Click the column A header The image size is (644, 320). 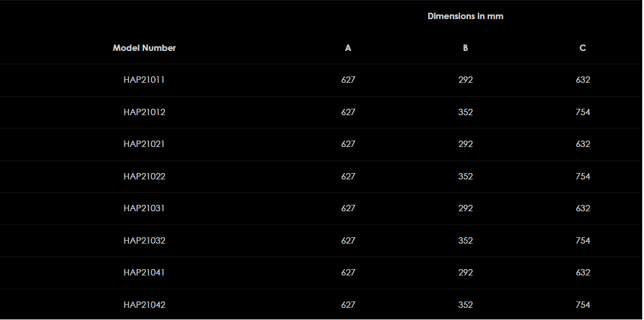(348, 48)
